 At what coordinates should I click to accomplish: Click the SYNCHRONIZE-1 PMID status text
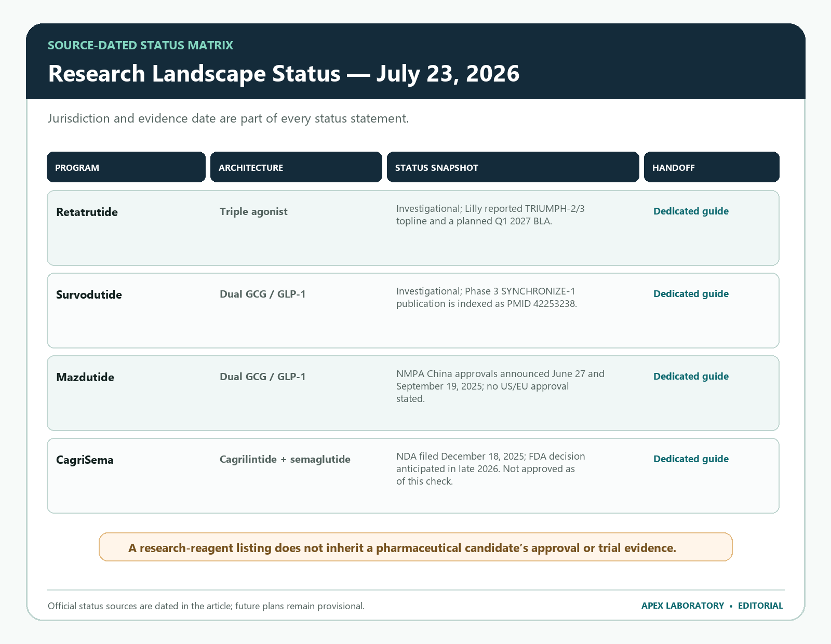[x=487, y=297]
